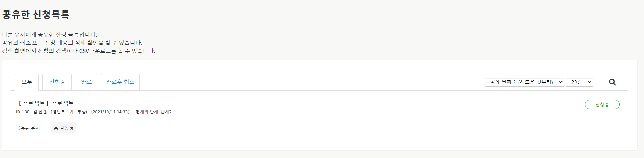Click the 2021/10/11 14:33 timestamp
This screenshot has width=644, height=158.
tap(110, 112)
